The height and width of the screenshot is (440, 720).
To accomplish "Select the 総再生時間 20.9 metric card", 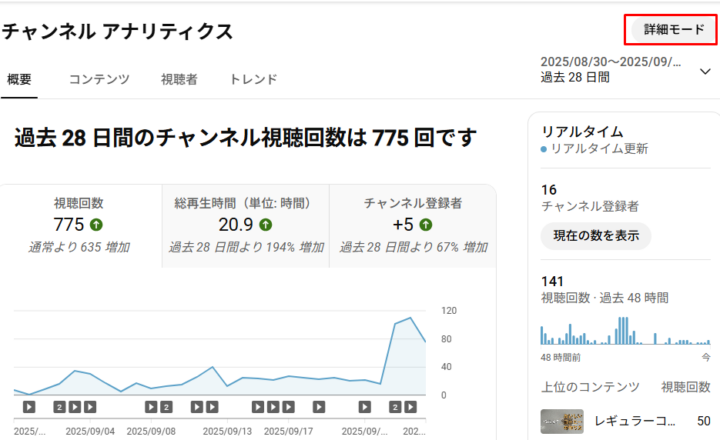I will [x=245, y=225].
